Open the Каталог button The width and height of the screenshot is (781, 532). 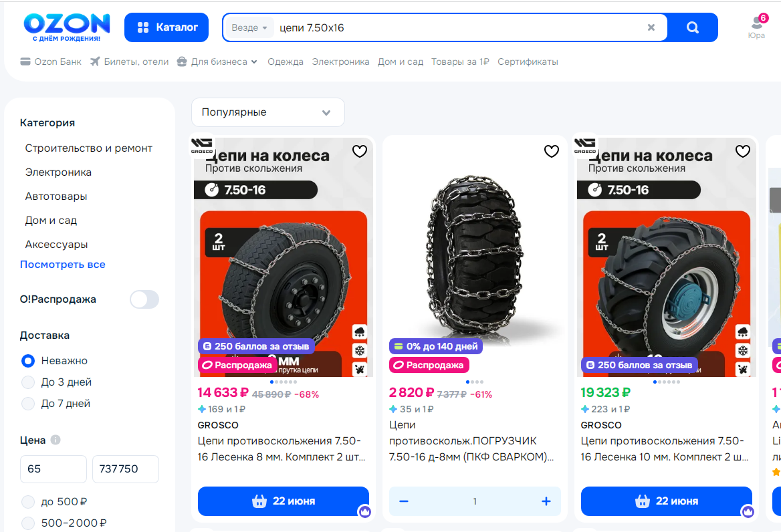tap(166, 27)
